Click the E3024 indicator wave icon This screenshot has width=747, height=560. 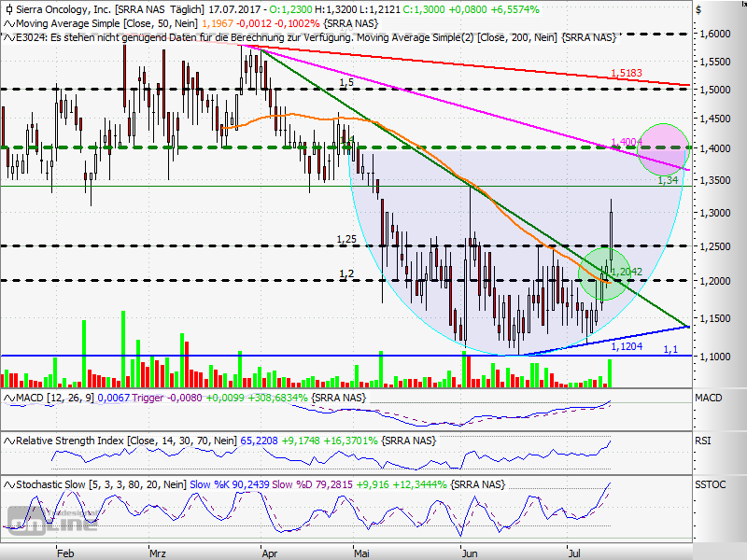(x=10, y=39)
